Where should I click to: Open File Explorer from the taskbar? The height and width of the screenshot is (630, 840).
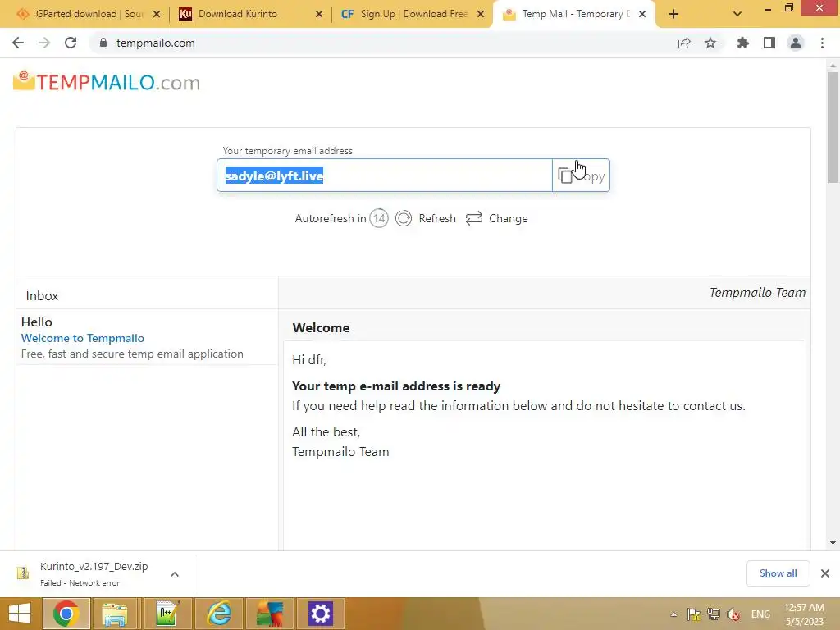pyautogui.click(x=115, y=614)
